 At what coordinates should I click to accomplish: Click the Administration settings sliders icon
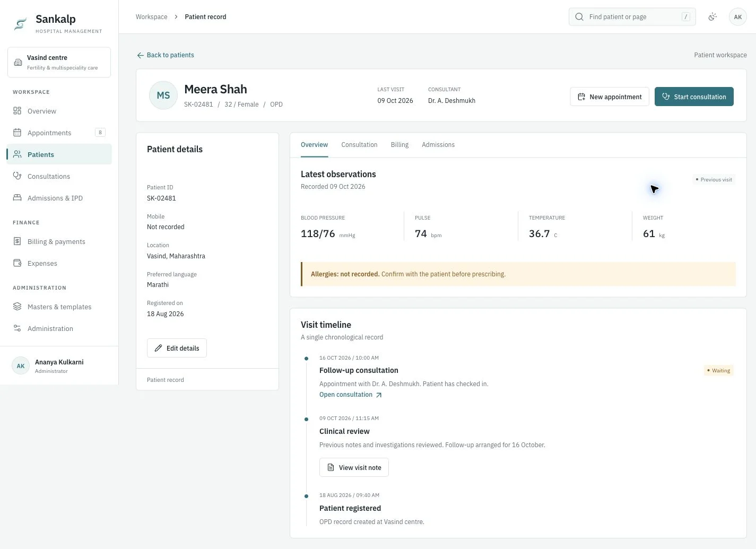pos(18,328)
